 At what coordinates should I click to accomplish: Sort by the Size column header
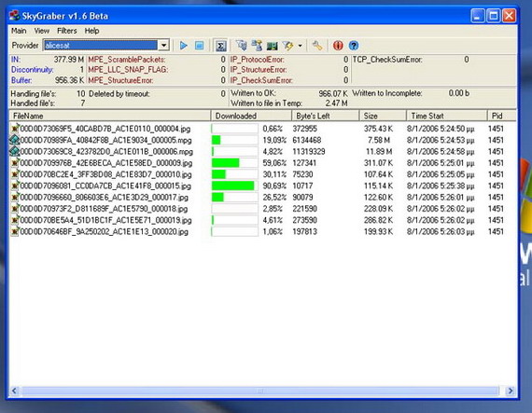(383, 116)
